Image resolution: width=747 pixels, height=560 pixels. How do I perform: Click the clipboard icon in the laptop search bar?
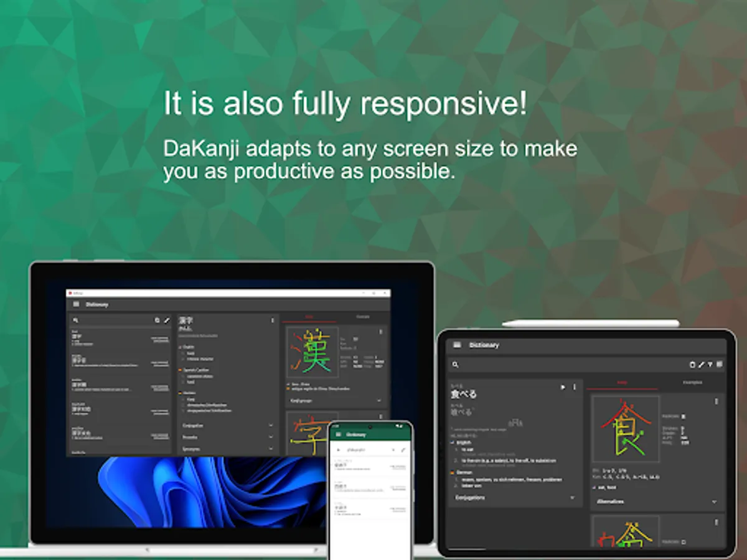click(x=157, y=320)
